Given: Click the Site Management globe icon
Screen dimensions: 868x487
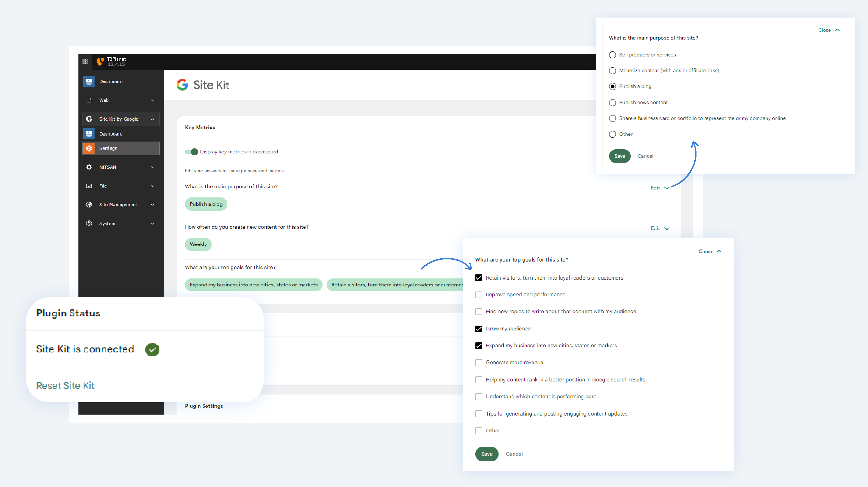Looking at the screenshot, I should [x=89, y=205].
